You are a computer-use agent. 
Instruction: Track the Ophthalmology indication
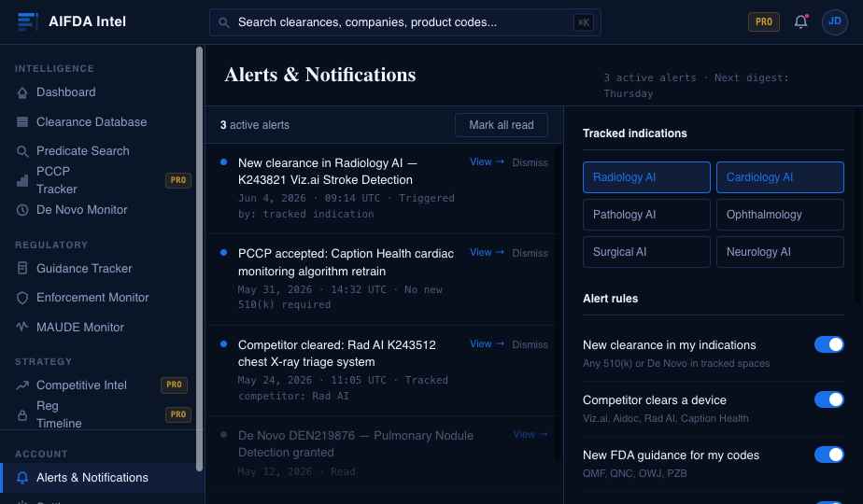780,215
